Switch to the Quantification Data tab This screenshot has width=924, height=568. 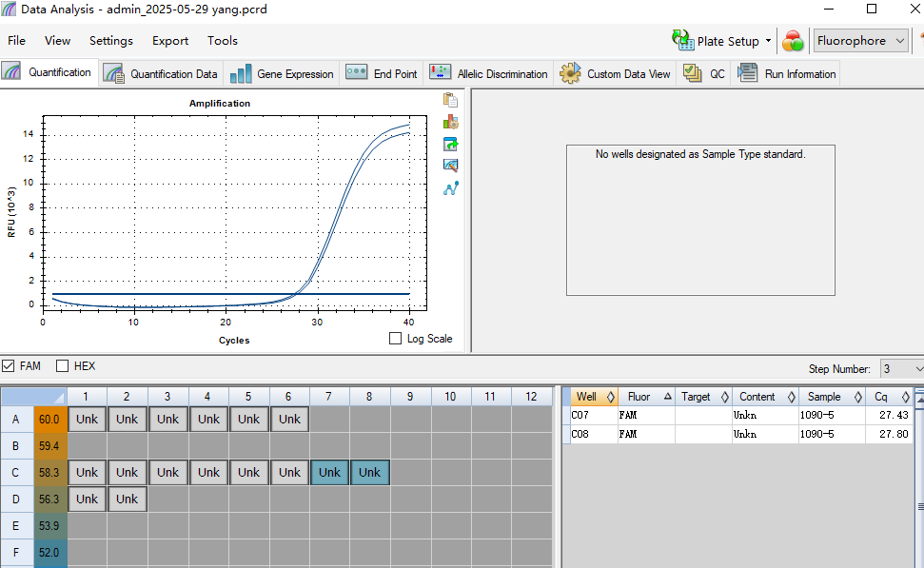point(160,73)
